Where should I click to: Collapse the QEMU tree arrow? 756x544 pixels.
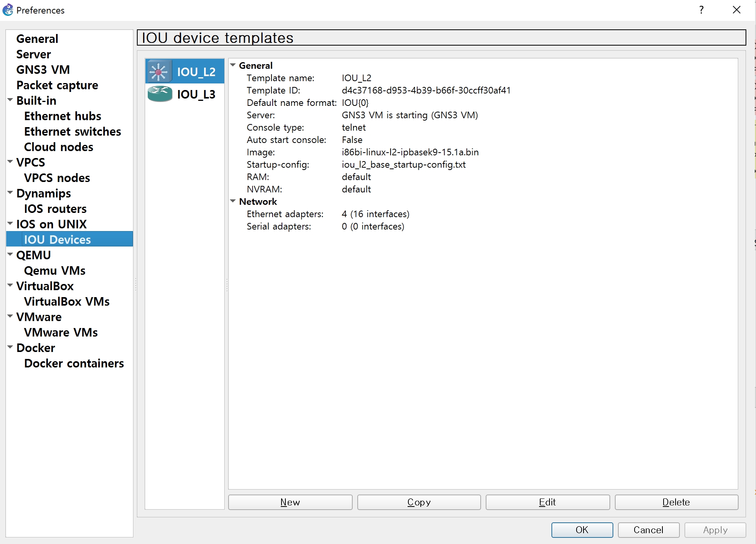coord(10,255)
